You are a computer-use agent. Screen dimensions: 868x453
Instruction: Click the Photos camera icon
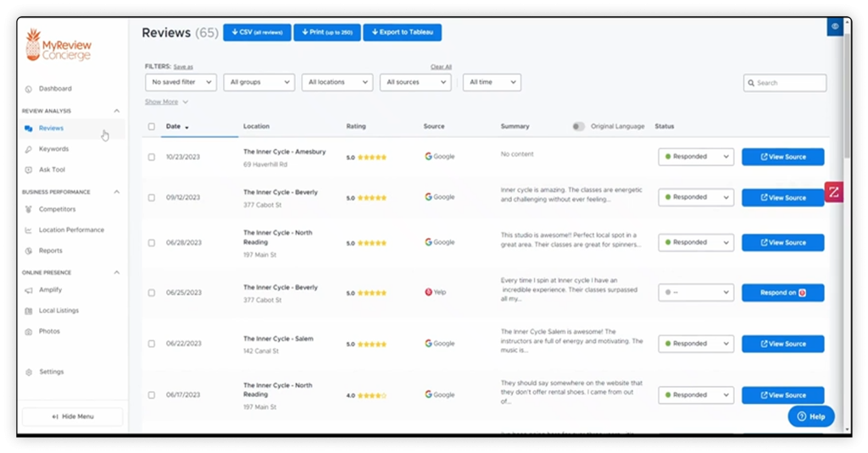pyautogui.click(x=28, y=332)
